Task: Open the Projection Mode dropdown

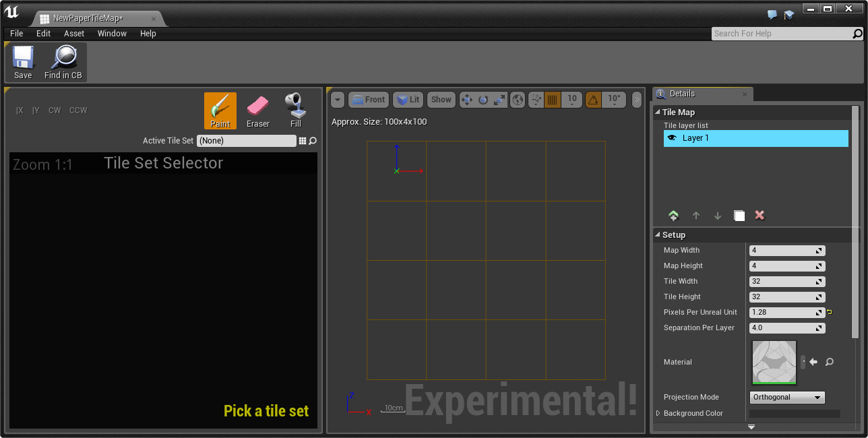Action: click(x=787, y=398)
